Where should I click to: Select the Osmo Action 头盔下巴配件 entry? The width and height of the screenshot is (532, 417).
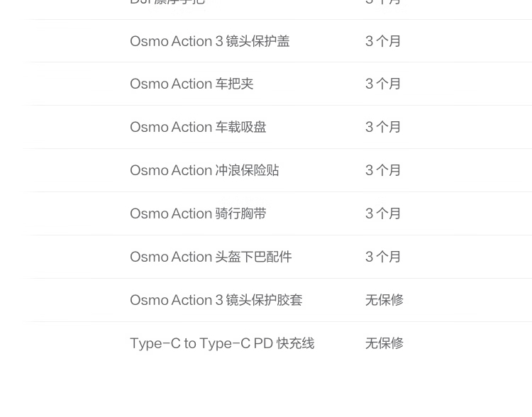(211, 257)
